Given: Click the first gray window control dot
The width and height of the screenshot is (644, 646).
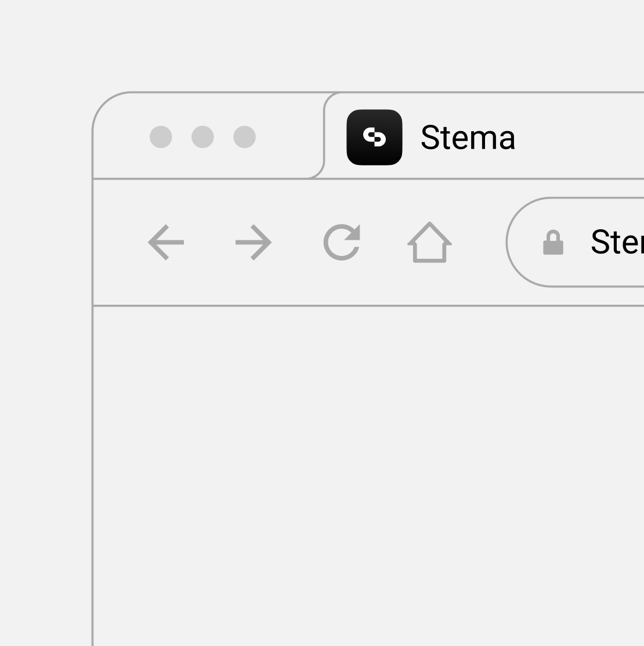Looking at the screenshot, I should coord(161,137).
